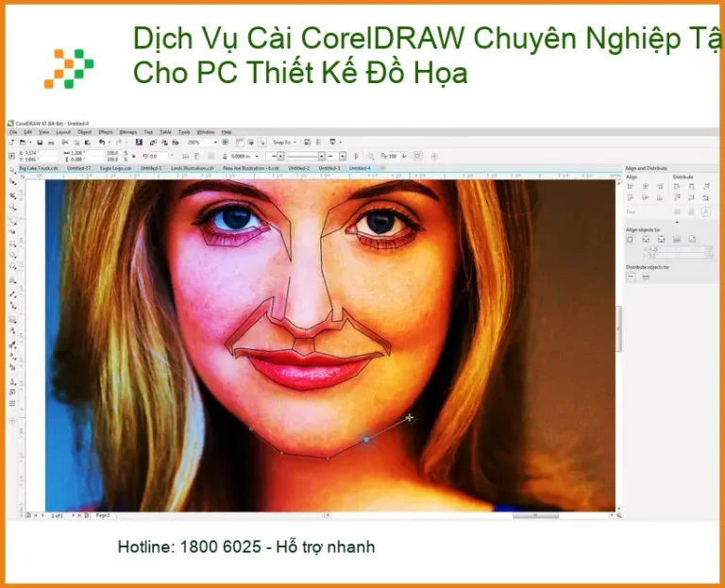Open the Bitmaps menu
Screen dimensions: 725x588
(128, 132)
